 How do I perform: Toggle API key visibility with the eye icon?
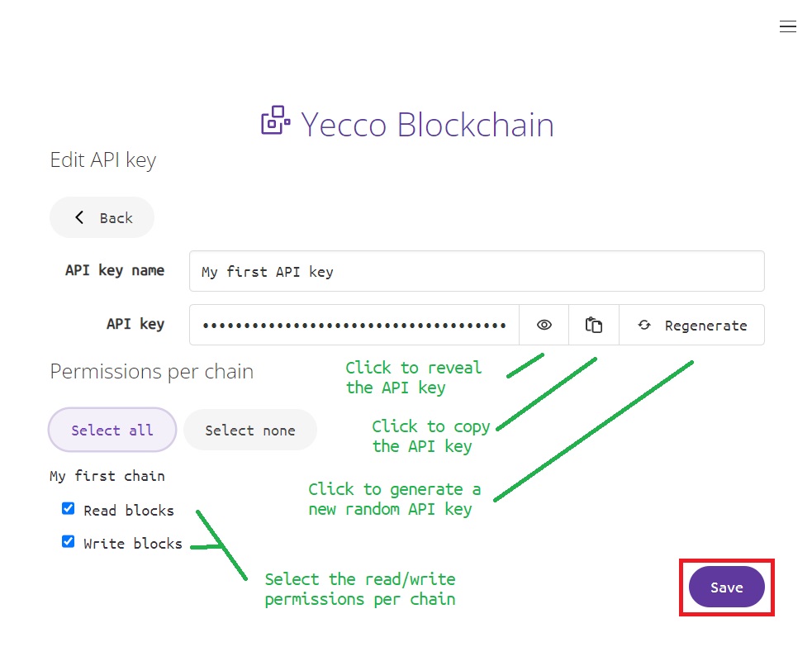pos(544,324)
